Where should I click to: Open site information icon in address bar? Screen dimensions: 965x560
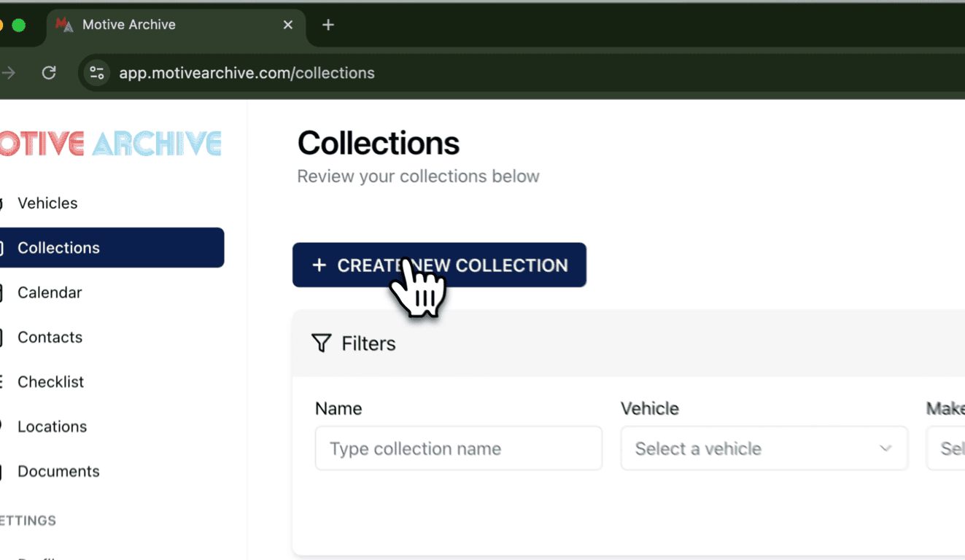pyautogui.click(x=97, y=73)
